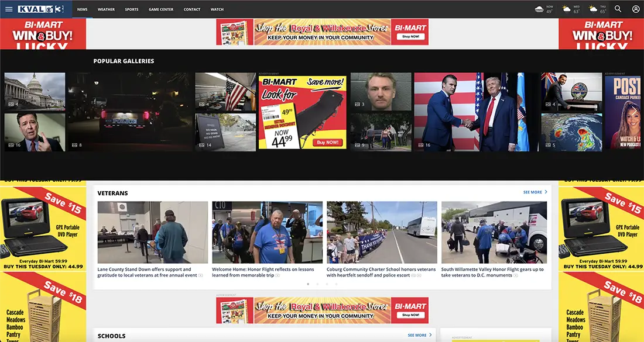Open Welcome Home Honor Flight article headline
This screenshot has height=342, width=644.
coord(263,272)
